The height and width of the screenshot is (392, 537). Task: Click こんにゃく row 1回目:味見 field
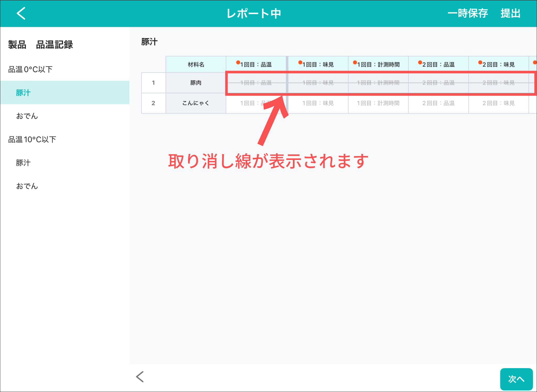(318, 103)
